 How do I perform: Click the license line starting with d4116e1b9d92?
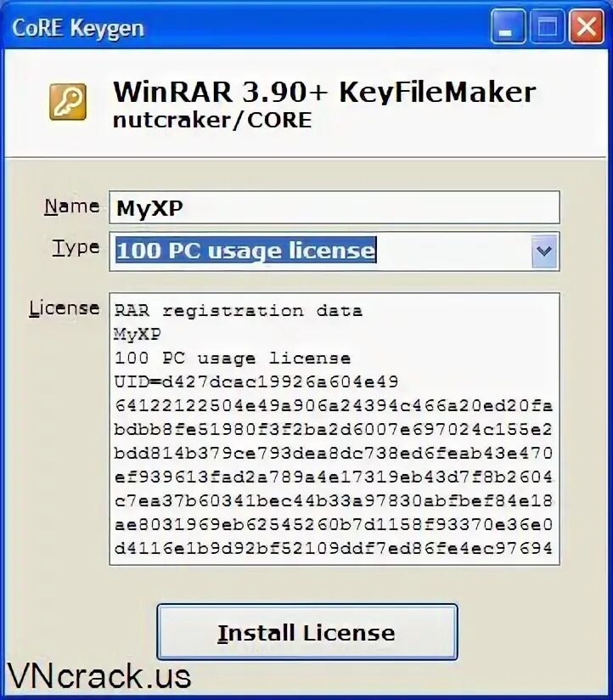click(x=334, y=548)
